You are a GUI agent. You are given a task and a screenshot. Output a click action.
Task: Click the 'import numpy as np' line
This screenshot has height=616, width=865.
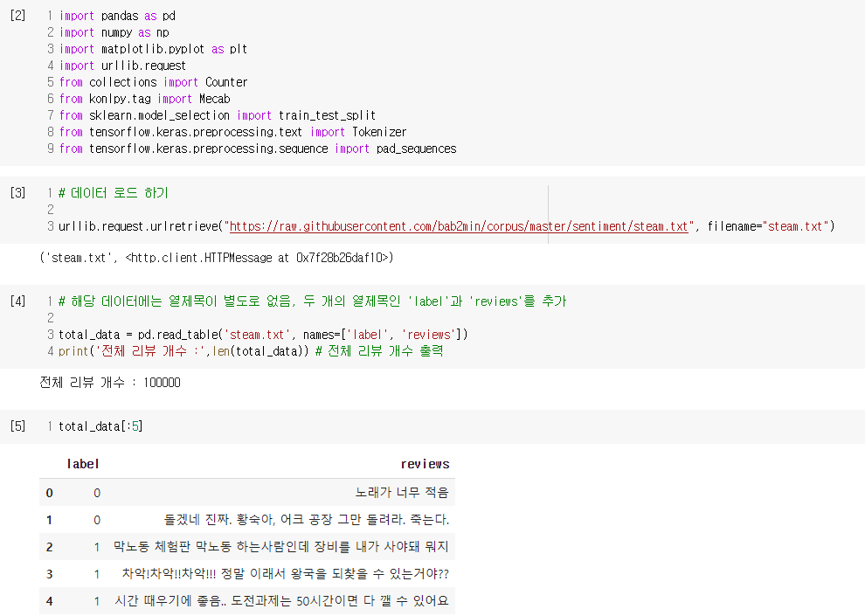pyautogui.click(x=114, y=32)
